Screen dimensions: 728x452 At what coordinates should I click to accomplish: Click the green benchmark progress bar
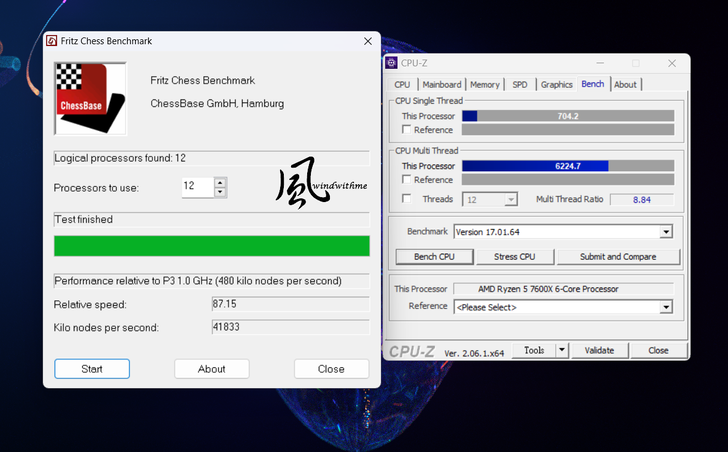click(211, 246)
